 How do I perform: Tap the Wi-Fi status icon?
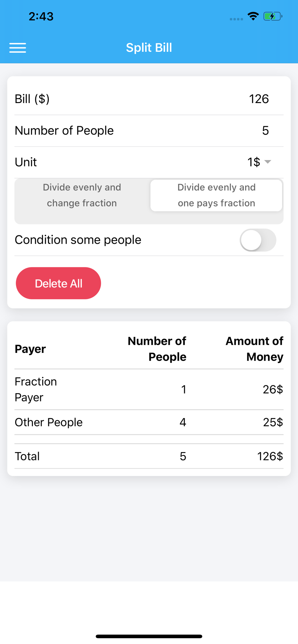click(x=253, y=16)
